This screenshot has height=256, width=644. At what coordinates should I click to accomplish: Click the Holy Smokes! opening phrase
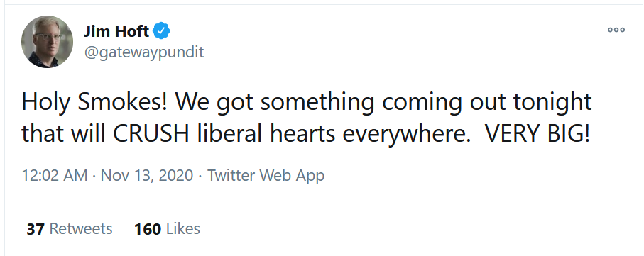click(x=94, y=103)
